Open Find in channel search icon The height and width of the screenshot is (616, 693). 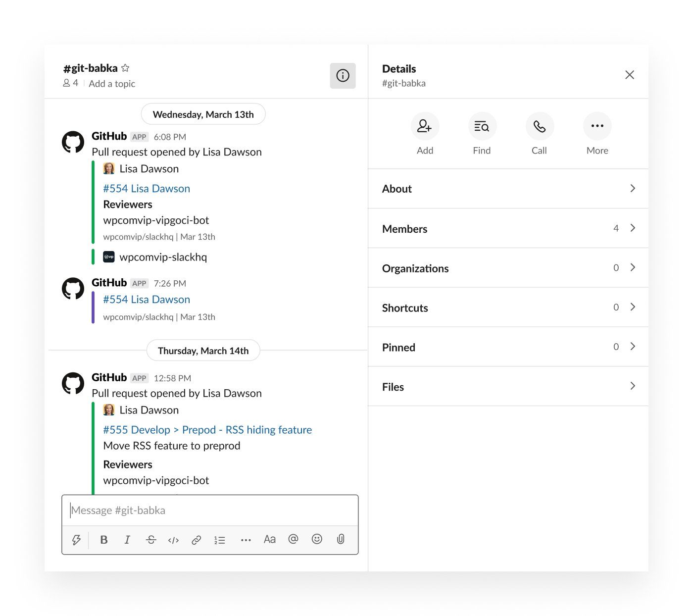(x=482, y=126)
